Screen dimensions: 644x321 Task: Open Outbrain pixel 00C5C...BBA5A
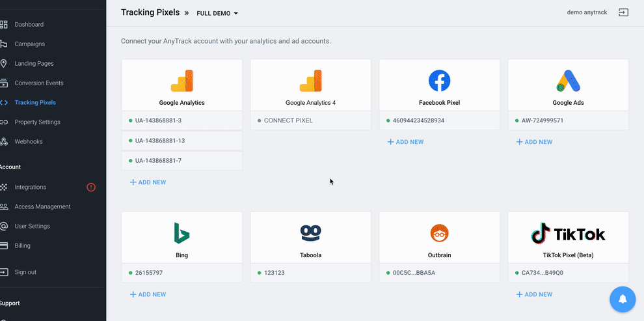(x=440, y=273)
